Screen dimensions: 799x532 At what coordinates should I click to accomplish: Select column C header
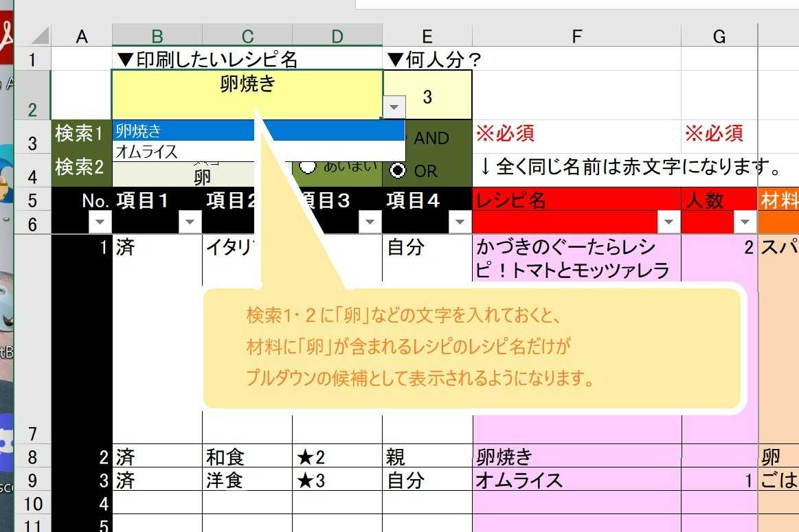(x=247, y=36)
